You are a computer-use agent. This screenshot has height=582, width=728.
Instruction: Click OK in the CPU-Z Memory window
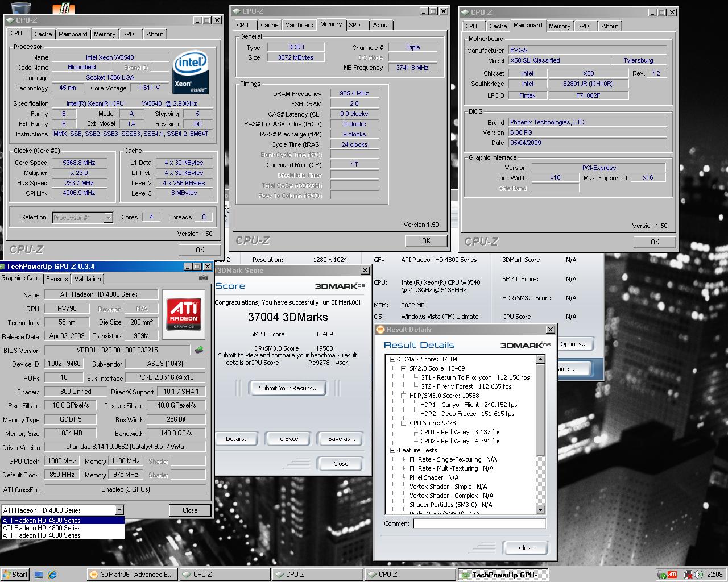click(426, 241)
